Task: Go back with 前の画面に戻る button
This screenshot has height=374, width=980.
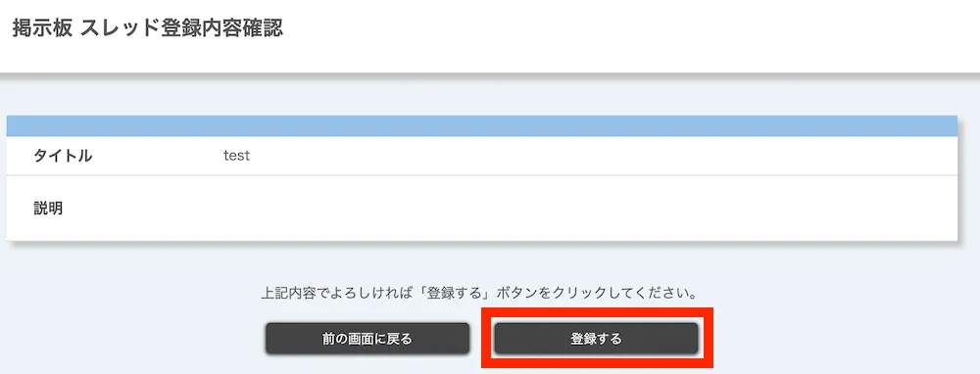Action: point(367,339)
